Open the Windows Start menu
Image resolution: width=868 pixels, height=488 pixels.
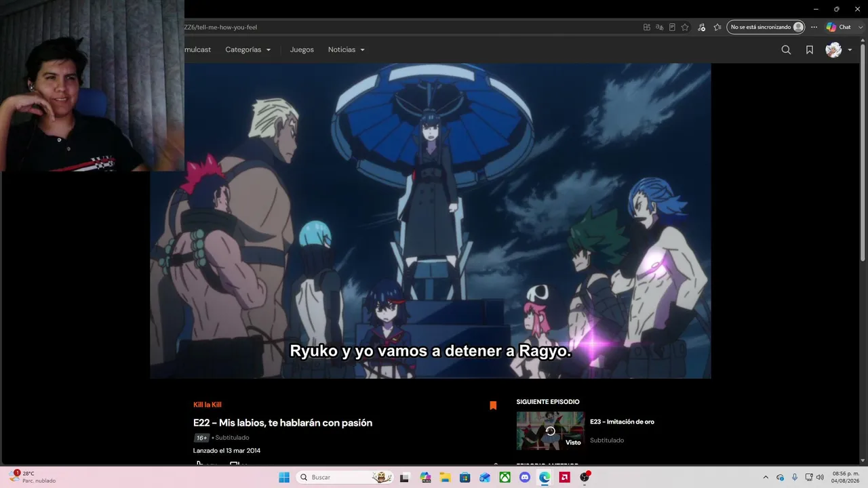(x=284, y=477)
